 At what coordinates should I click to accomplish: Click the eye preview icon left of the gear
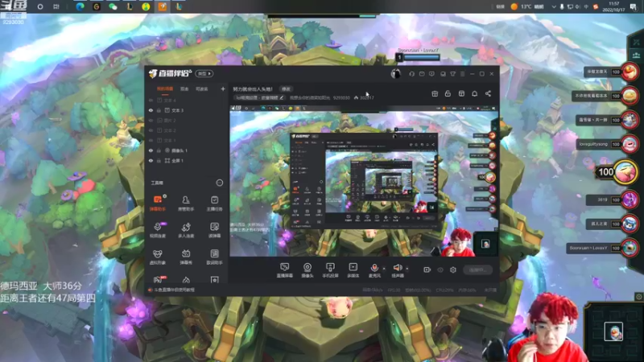(440, 269)
